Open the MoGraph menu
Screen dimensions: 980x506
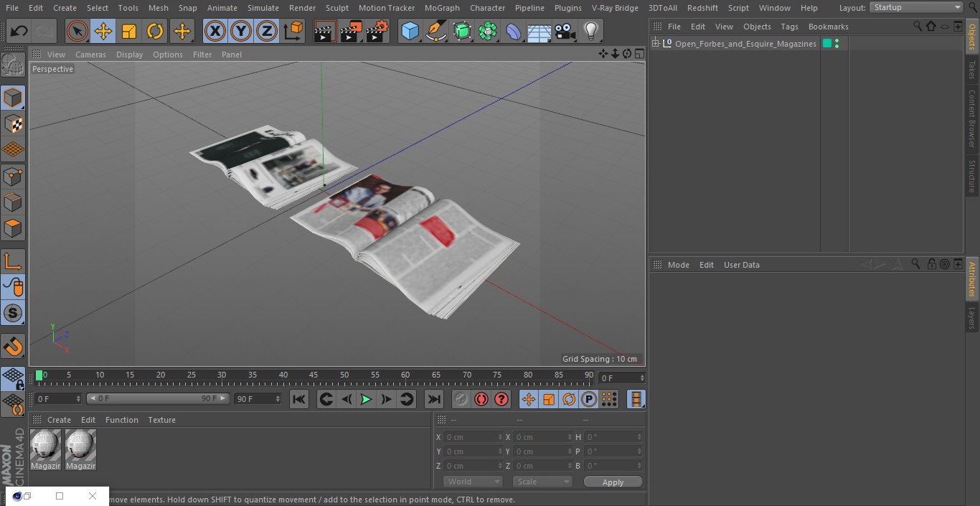point(442,8)
